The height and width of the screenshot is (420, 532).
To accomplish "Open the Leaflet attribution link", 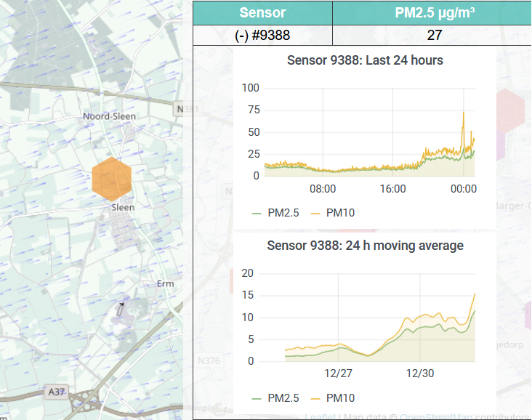I will [x=320, y=416].
